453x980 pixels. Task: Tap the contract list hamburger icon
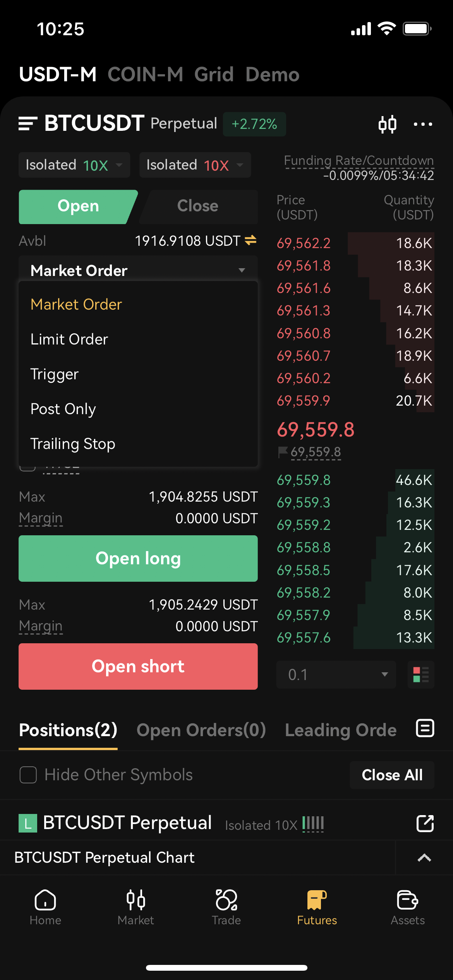click(x=28, y=124)
